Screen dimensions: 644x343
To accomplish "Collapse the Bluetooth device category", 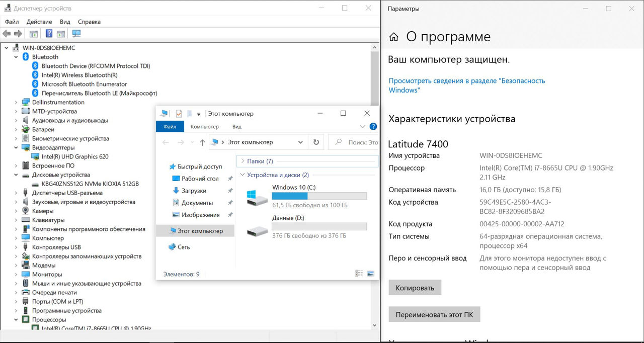I will [x=16, y=57].
